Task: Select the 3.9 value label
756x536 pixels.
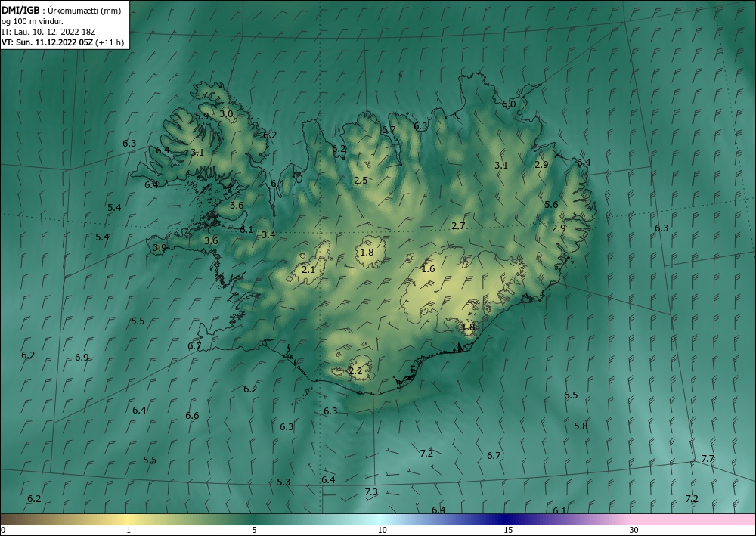Action: click(160, 248)
